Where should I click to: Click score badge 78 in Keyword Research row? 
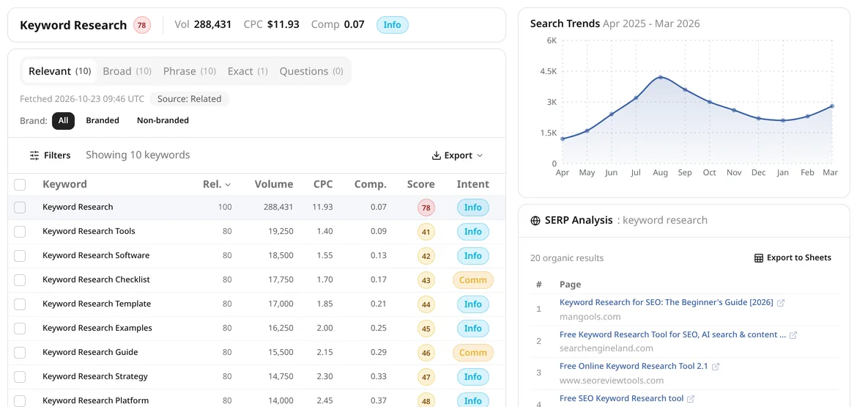(x=426, y=208)
